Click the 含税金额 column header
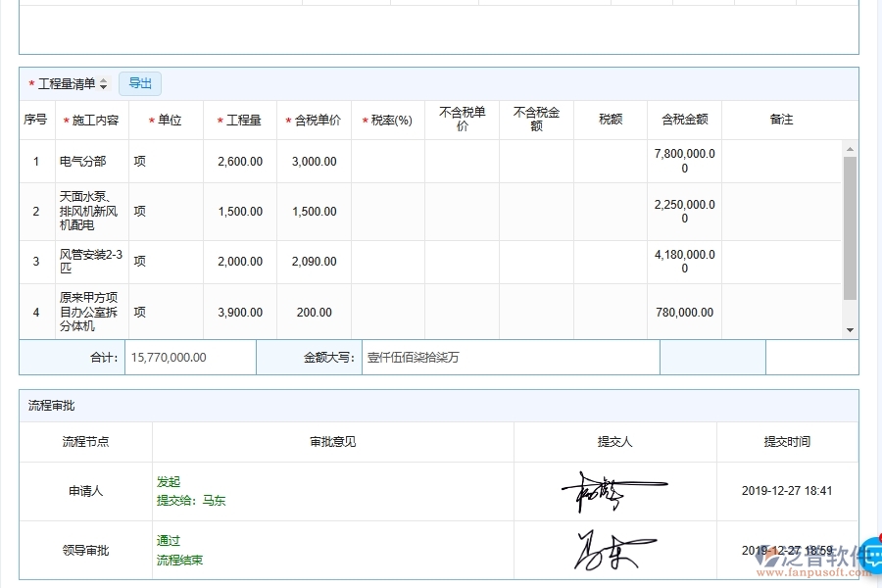The height and width of the screenshot is (588, 882). tap(683, 119)
